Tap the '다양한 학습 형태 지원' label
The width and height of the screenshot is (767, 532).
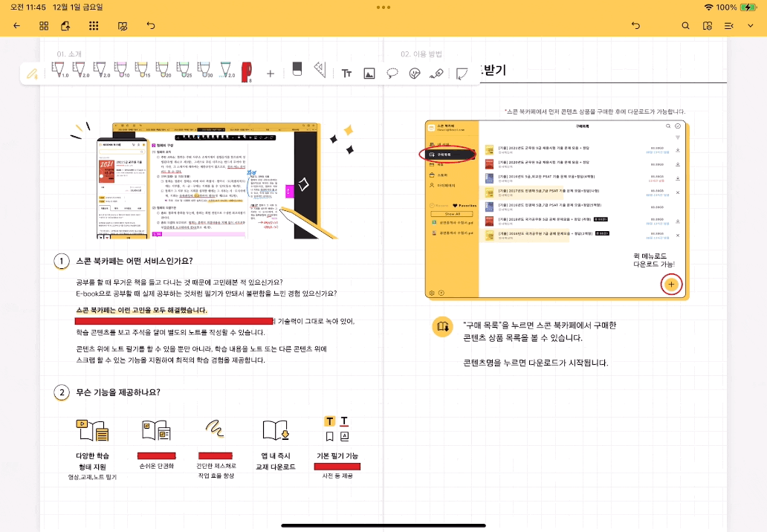coord(92,461)
